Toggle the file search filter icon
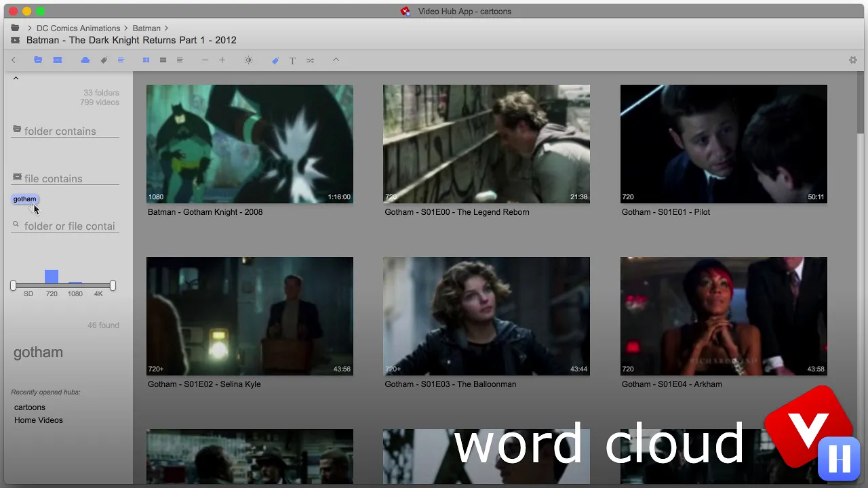The width and height of the screenshot is (868, 488). click(x=58, y=60)
